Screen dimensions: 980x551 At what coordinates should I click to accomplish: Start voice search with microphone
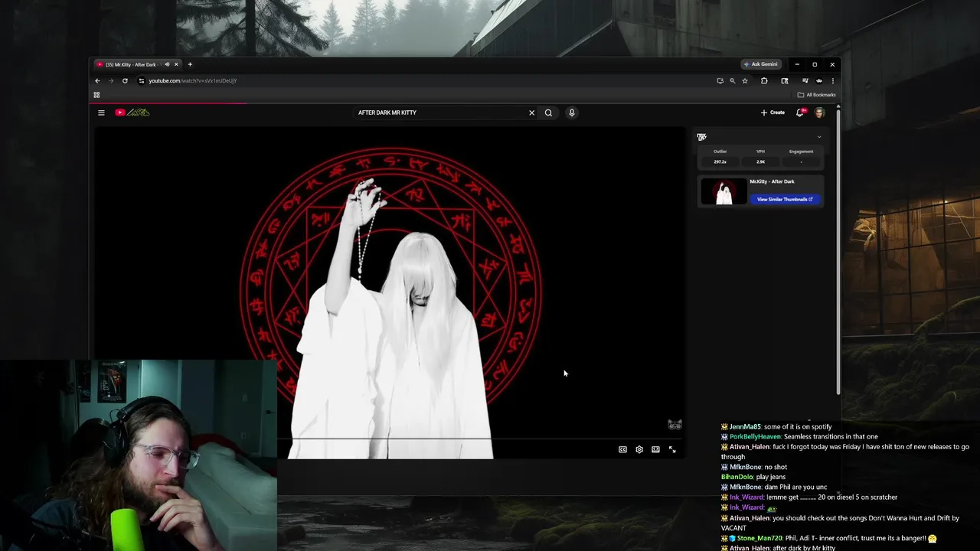571,112
